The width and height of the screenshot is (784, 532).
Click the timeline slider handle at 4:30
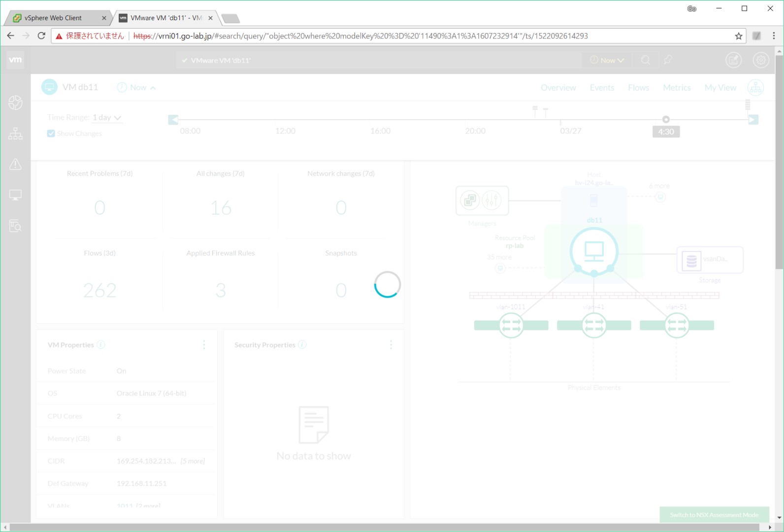click(x=666, y=119)
